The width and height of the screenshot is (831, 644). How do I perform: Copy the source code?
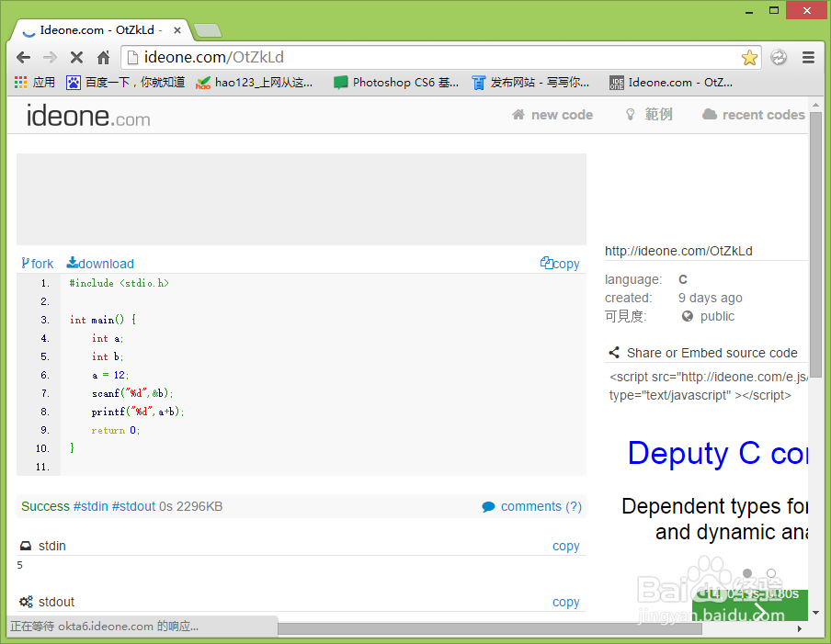[560, 264]
